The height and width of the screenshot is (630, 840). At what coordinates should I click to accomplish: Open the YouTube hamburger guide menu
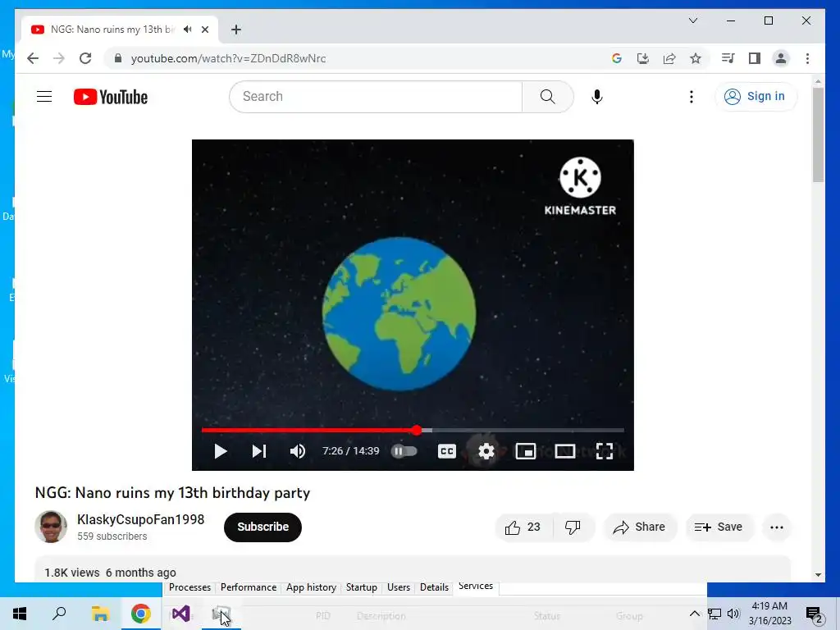click(44, 97)
